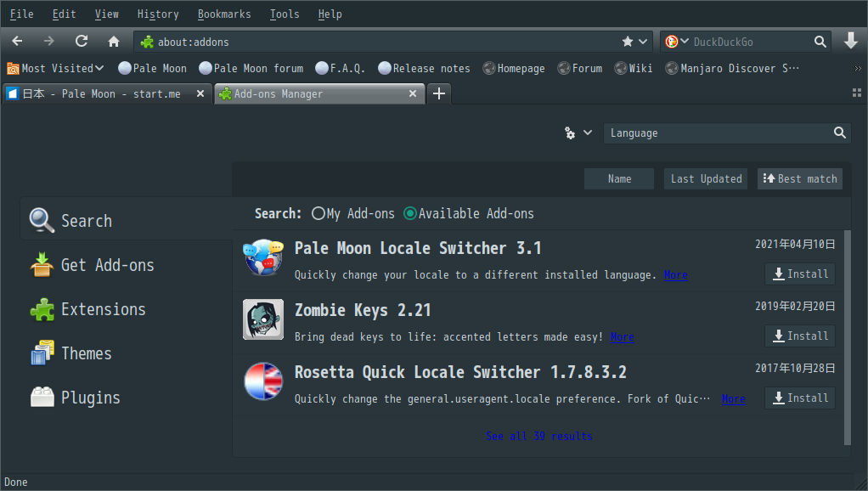868x491 pixels.
Task: Click the Zombie Keys zombie icon
Action: point(263,319)
